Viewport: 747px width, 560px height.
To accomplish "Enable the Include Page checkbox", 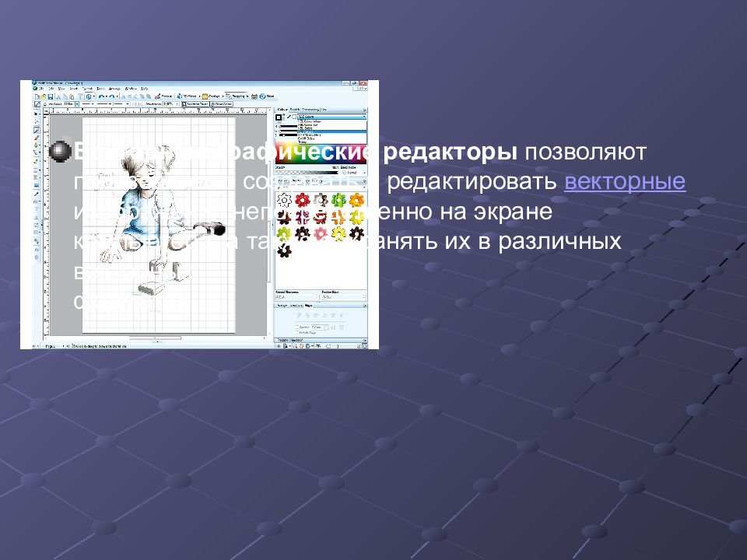I will pos(297,332).
